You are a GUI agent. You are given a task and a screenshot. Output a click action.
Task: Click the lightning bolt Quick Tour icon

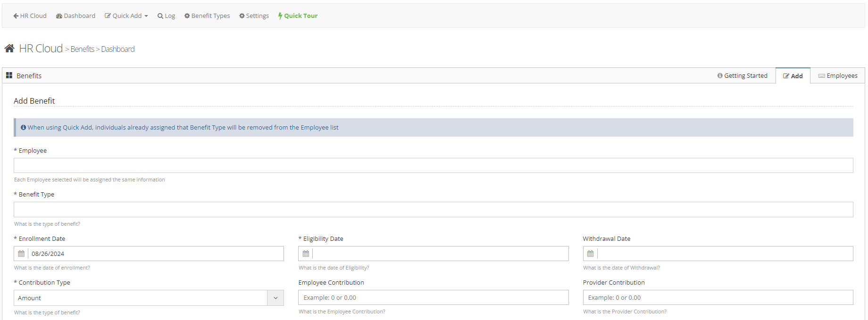(280, 16)
